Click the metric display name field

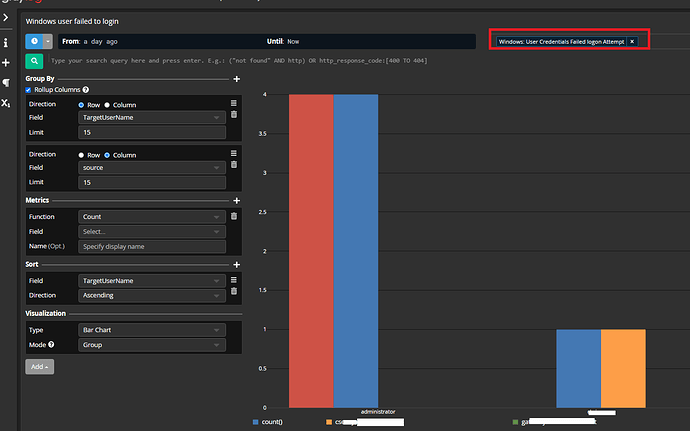pos(152,247)
